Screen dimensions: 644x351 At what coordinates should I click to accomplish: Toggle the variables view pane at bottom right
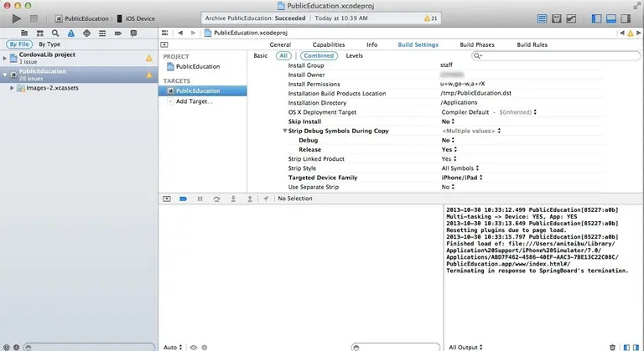(626, 348)
